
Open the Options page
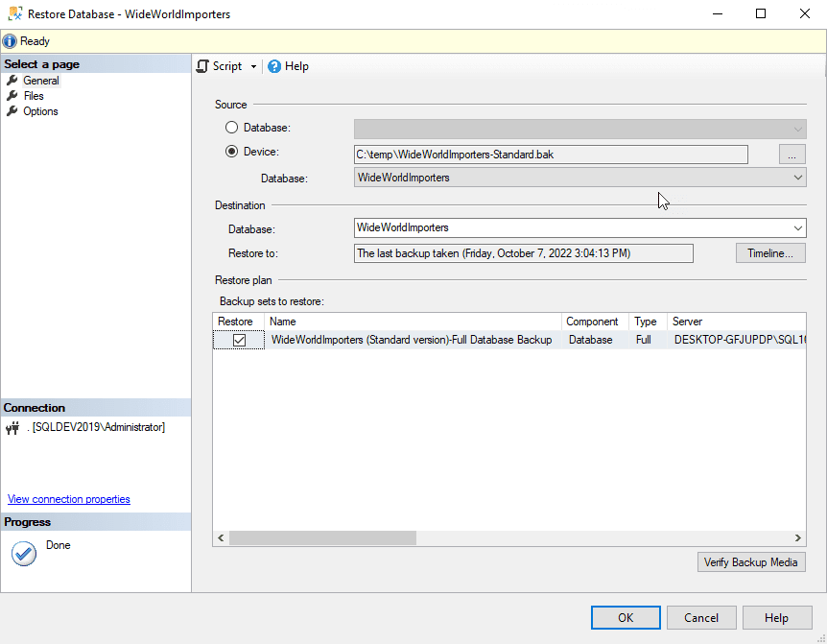40,111
